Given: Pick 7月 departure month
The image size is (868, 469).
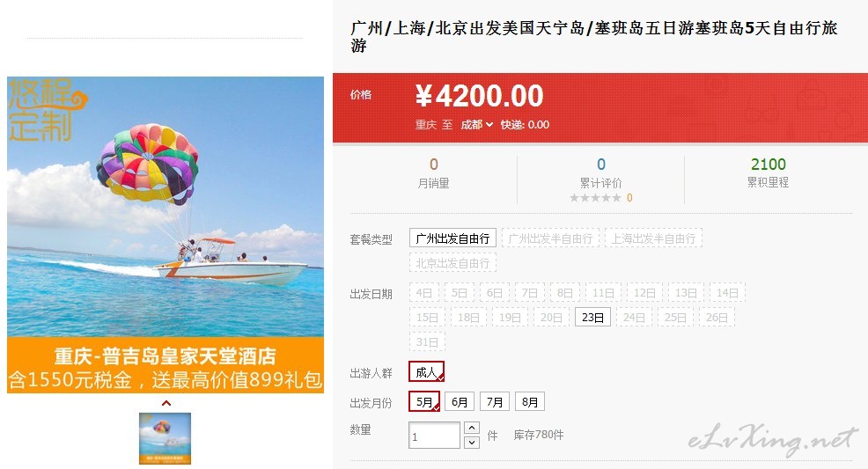Looking at the screenshot, I should (x=495, y=401).
